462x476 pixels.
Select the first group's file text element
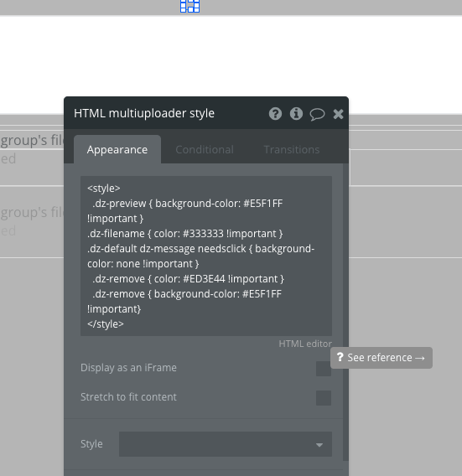click(x=32, y=141)
